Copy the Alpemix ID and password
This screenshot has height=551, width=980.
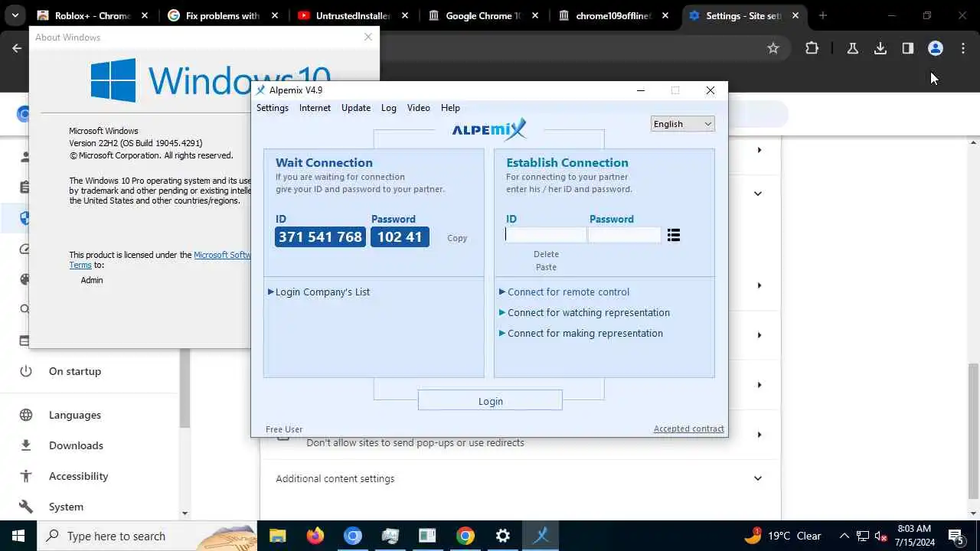tap(457, 238)
